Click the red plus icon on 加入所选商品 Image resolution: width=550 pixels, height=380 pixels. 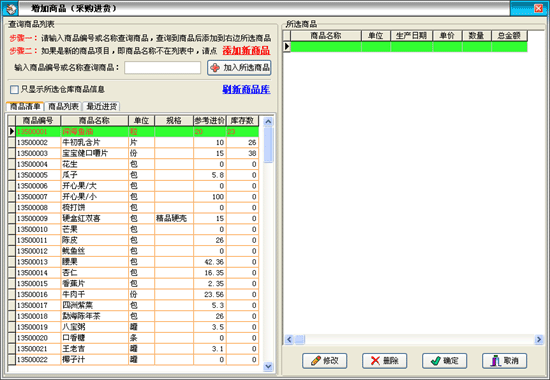(x=215, y=68)
